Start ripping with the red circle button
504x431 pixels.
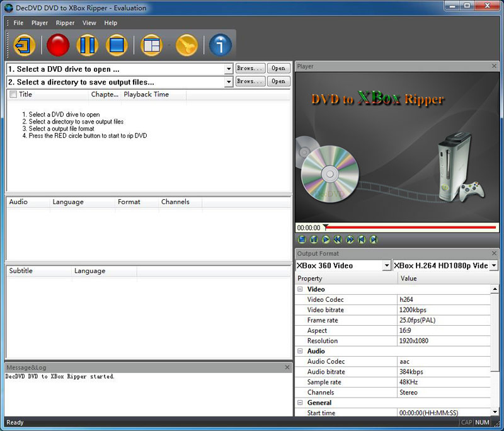tap(58, 45)
